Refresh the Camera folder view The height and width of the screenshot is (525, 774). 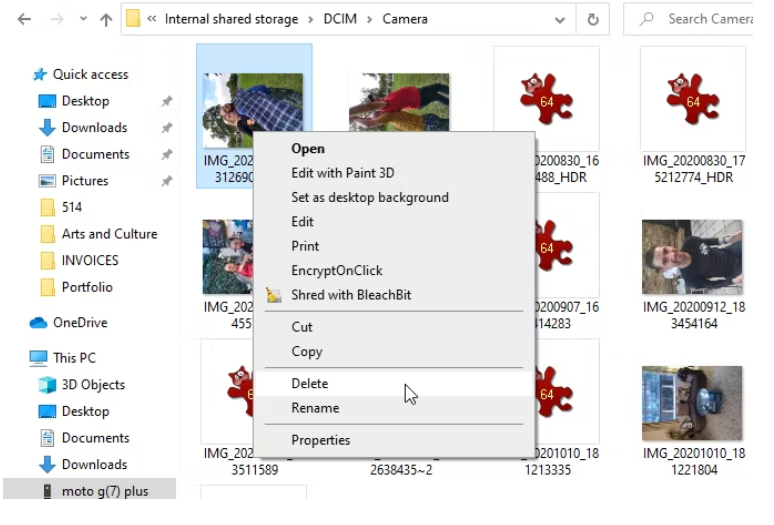(593, 19)
